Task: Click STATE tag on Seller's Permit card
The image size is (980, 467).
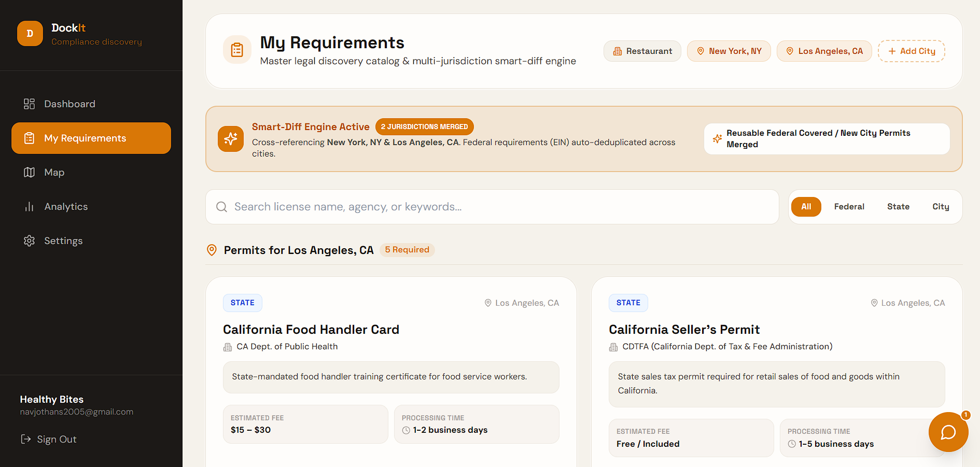Action: pyautogui.click(x=628, y=303)
